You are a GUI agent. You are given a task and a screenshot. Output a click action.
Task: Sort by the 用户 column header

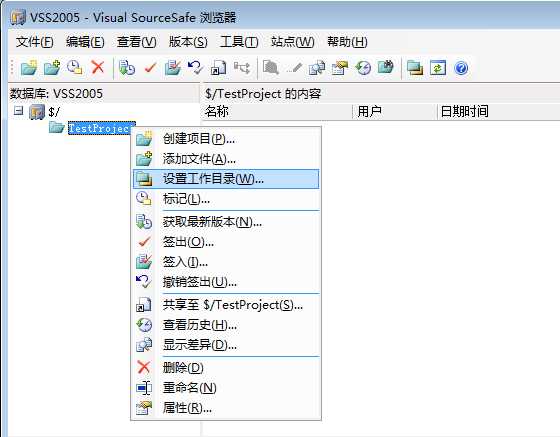point(394,111)
